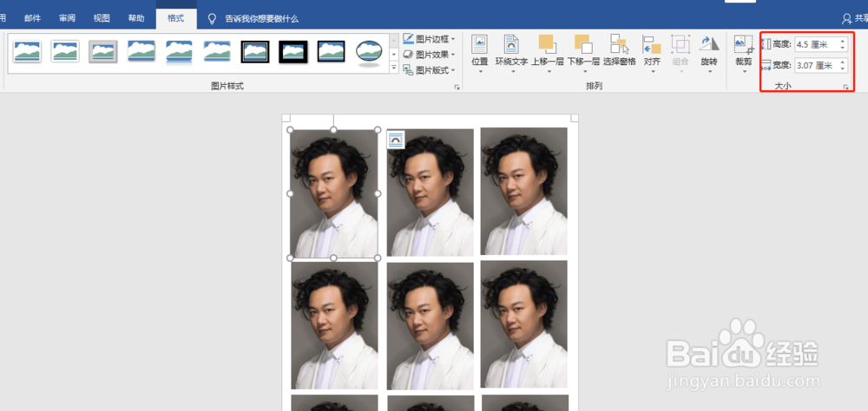Expand the full picture styles gallery
The height and width of the screenshot is (411, 868).
point(394,67)
